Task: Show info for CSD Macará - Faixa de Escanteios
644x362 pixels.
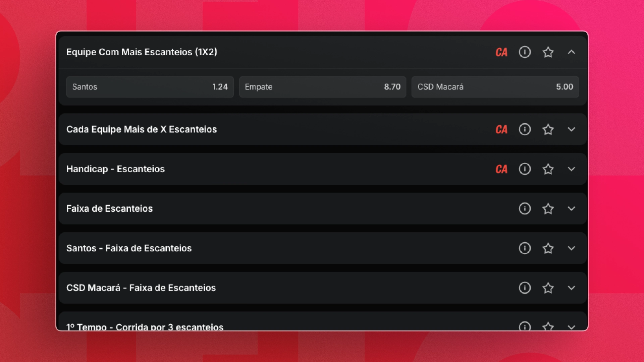Action: pos(525,287)
